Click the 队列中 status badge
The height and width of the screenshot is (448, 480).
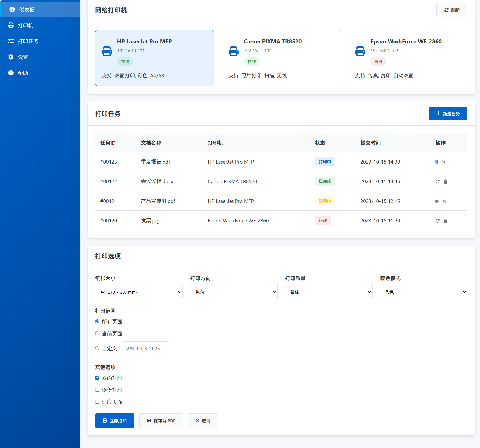325,201
